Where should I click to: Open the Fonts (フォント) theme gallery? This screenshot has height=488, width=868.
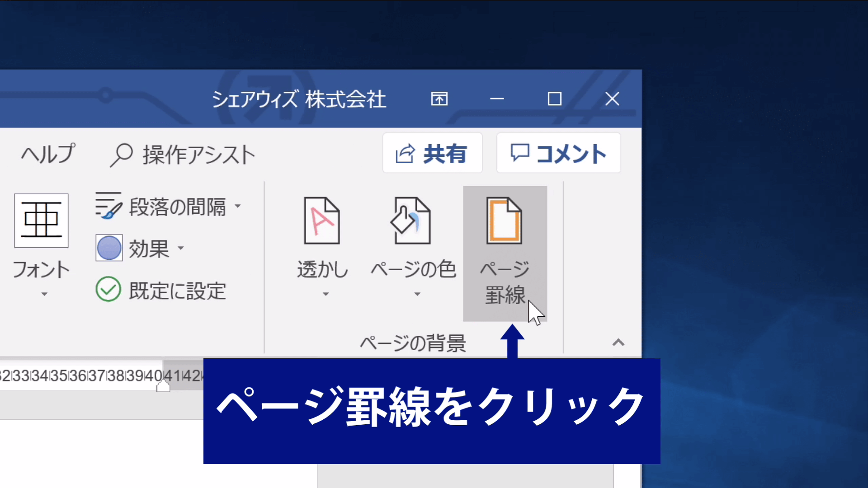point(41,246)
